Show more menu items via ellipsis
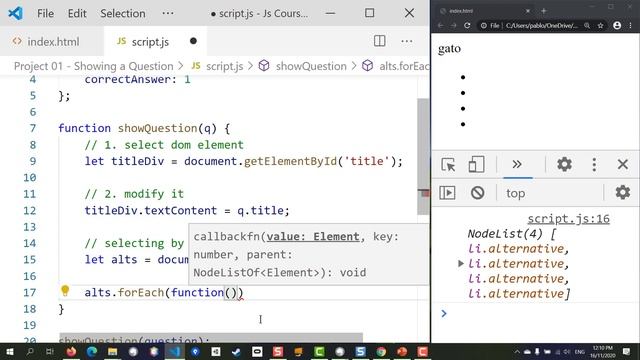This screenshot has height=360, width=640. (x=168, y=13)
